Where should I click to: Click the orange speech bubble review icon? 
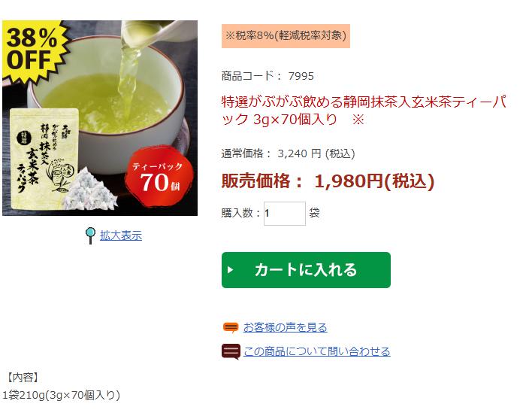[x=231, y=327]
